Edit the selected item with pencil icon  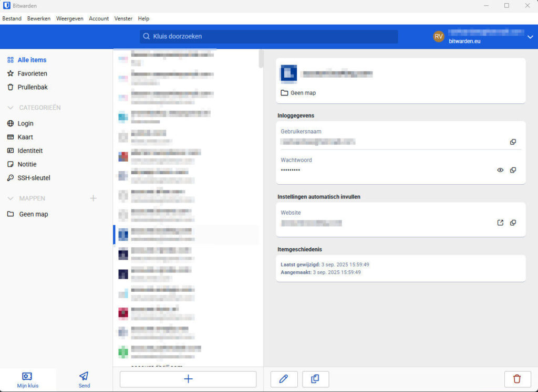pyautogui.click(x=284, y=379)
